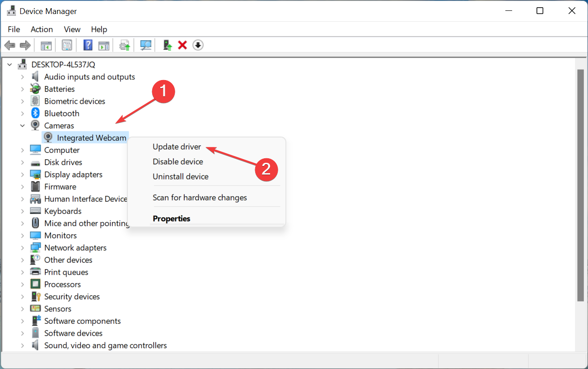This screenshot has width=588, height=369.
Task: Click the blue question mark Help icon
Action: (88, 45)
